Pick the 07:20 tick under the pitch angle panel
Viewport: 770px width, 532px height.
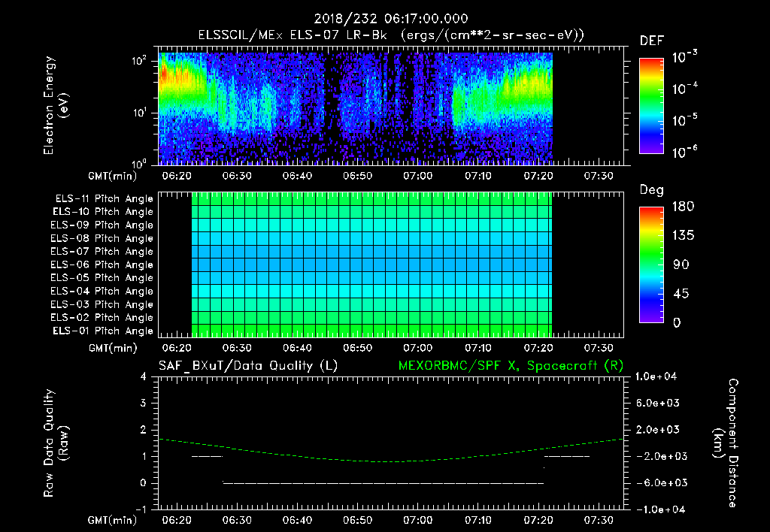click(539, 349)
